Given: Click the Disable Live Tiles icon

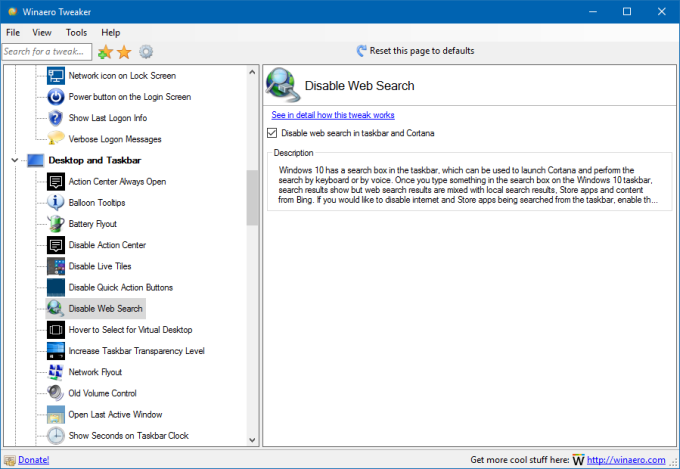Looking at the screenshot, I should click(x=56, y=266).
